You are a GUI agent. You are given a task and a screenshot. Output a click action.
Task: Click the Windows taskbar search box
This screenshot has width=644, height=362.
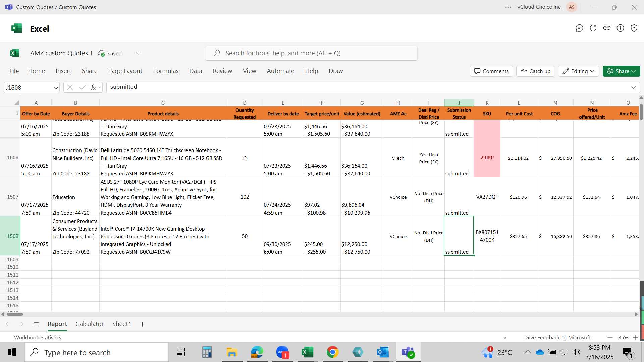click(97, 352)
